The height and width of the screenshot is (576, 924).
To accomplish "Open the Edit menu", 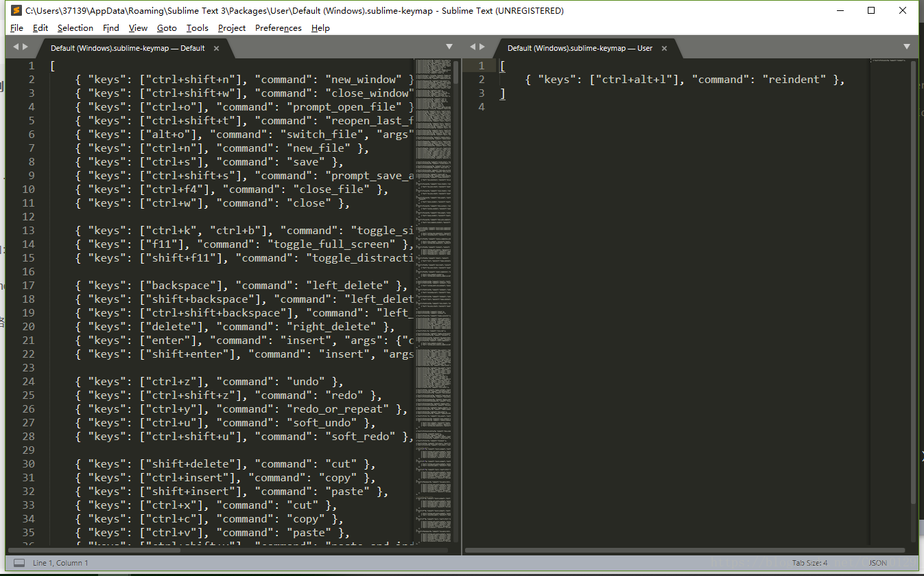I will click(x=40, y=28).
